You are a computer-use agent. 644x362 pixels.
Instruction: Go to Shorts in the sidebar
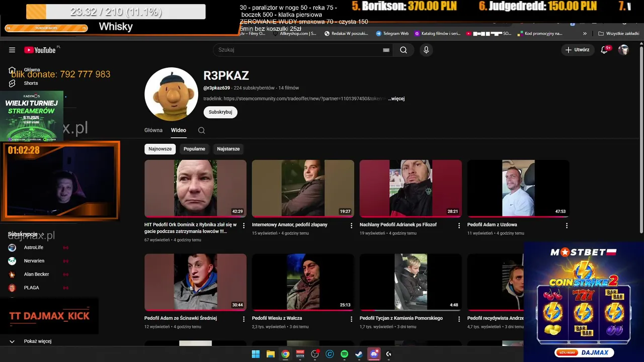31,83
